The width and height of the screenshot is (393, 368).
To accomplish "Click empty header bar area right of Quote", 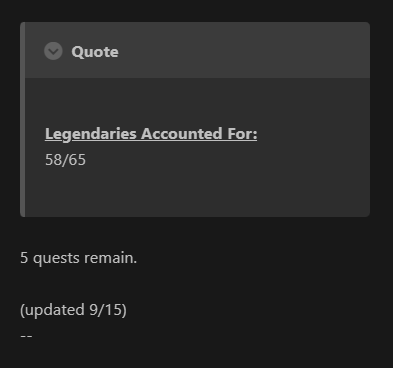I will coord(243,50).
